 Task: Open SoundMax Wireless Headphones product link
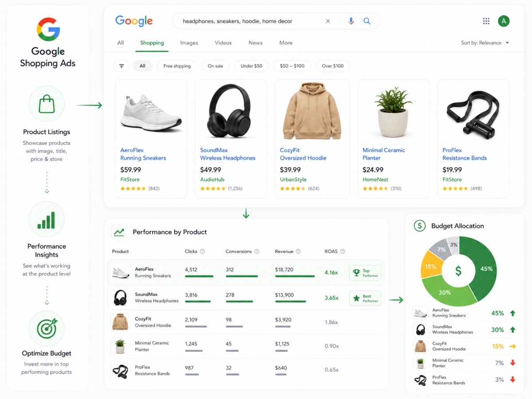click(228, 154)
